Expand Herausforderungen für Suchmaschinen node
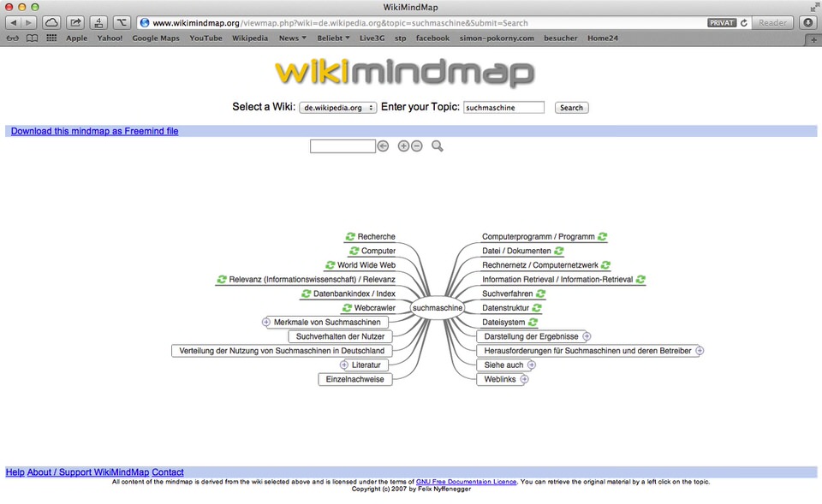This screenshot has width=822, height=504. 700,351
